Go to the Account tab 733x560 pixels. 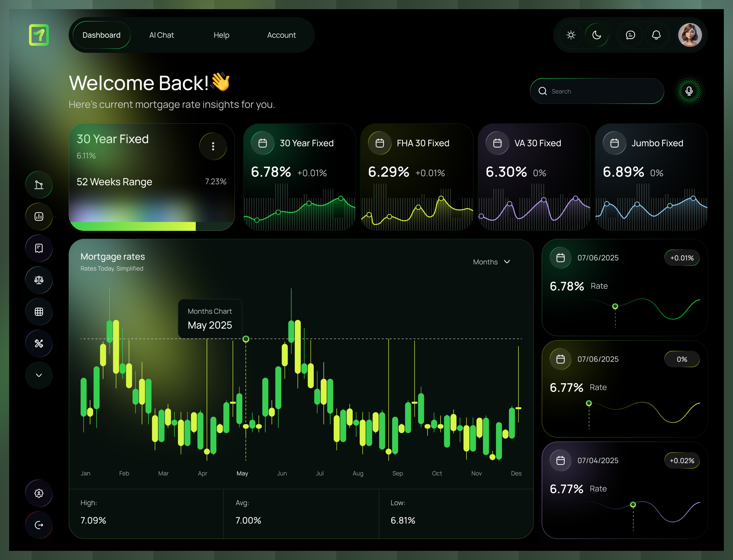281,35
